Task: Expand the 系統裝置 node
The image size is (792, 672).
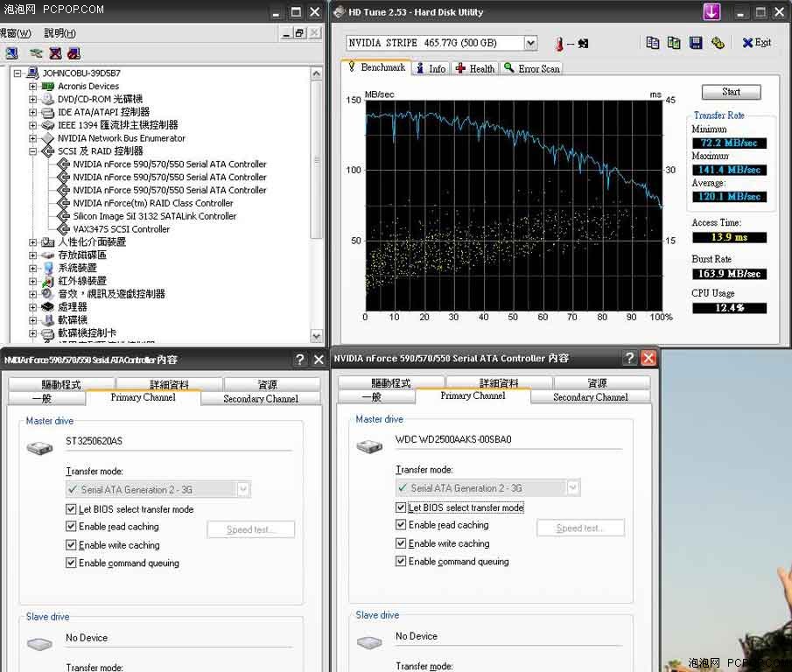Action: 33,268
